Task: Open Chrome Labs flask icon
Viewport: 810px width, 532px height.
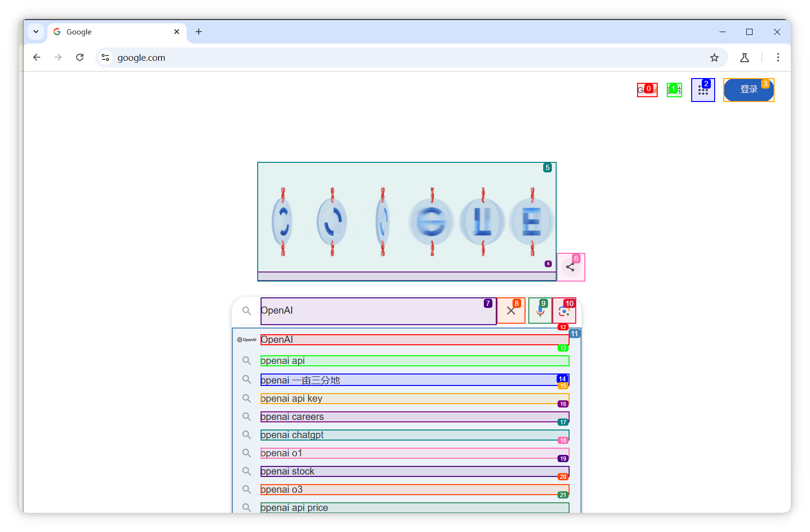Action: [x=744, y=58]
